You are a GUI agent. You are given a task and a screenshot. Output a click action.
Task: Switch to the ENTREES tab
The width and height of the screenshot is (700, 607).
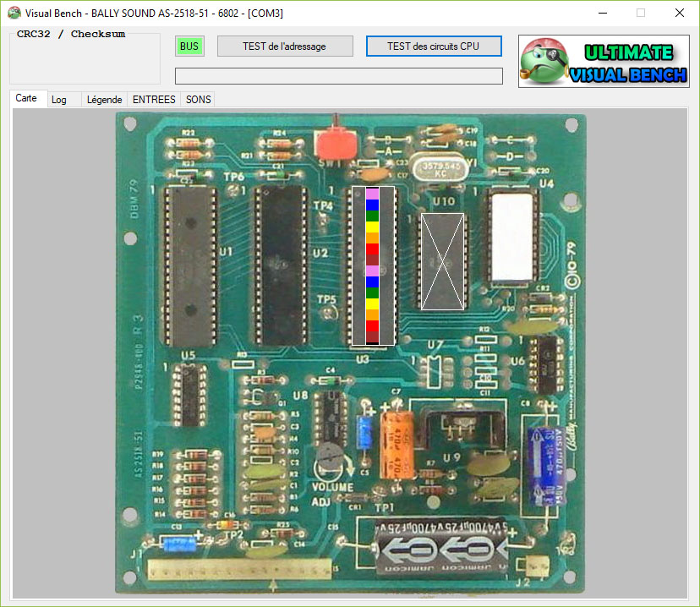154,100
